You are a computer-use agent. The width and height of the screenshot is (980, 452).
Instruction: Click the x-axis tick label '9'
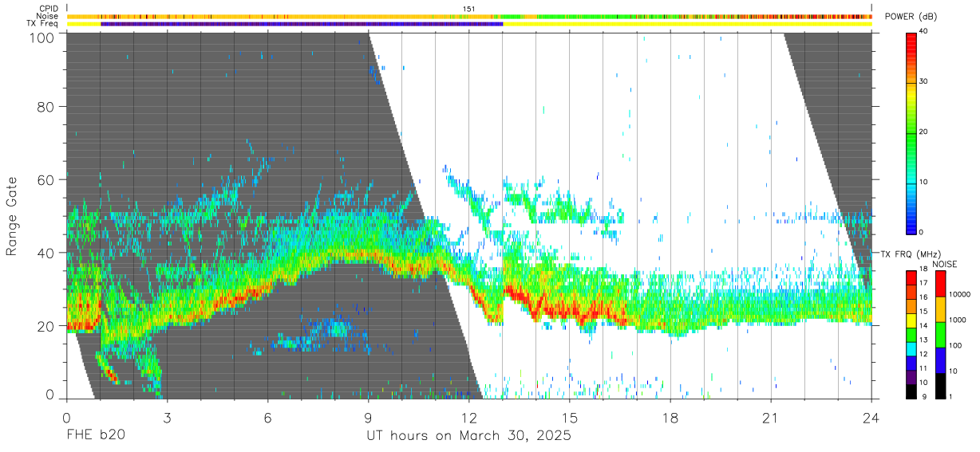point(368,418)
